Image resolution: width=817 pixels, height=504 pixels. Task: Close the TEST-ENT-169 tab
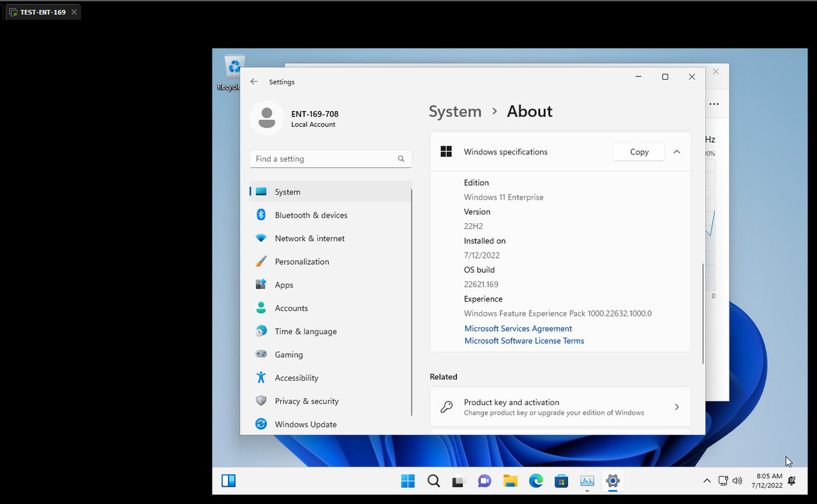74,12
